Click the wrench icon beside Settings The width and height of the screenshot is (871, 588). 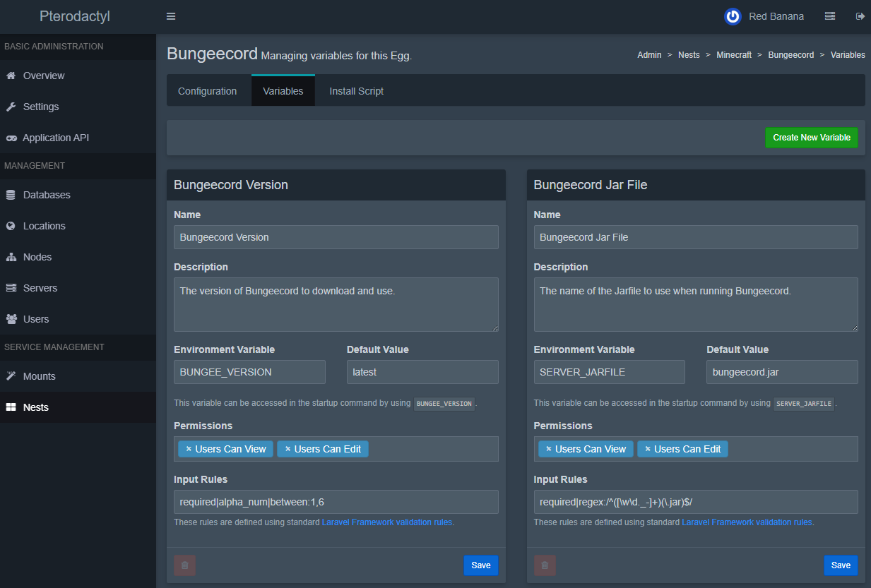click(x=11, y=107)
